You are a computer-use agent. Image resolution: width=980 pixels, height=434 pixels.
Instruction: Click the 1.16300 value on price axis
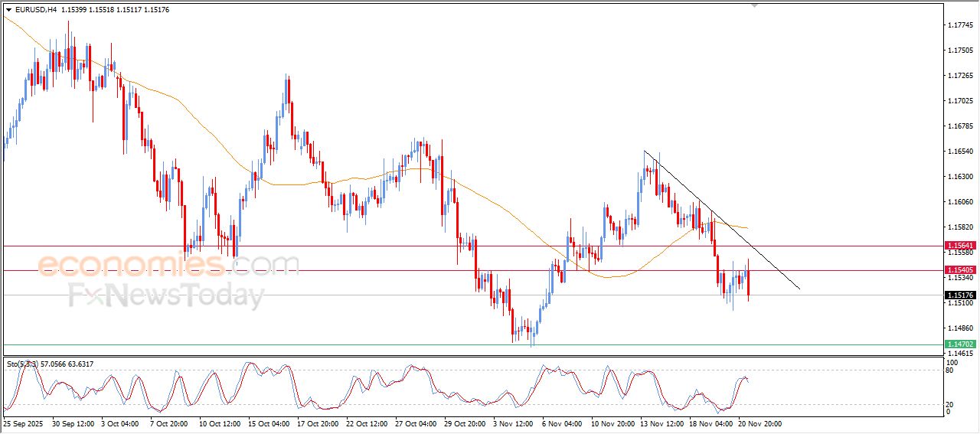coord(960,177)
